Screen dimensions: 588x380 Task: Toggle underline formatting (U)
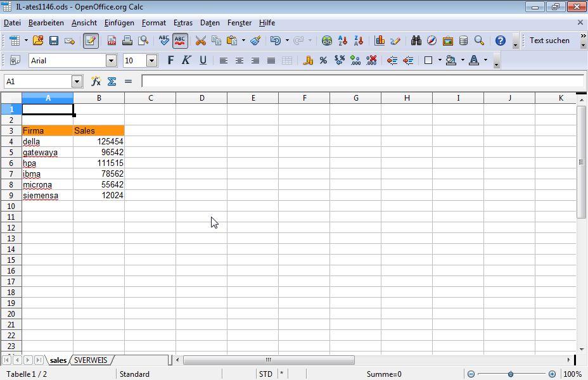(203, 60)
